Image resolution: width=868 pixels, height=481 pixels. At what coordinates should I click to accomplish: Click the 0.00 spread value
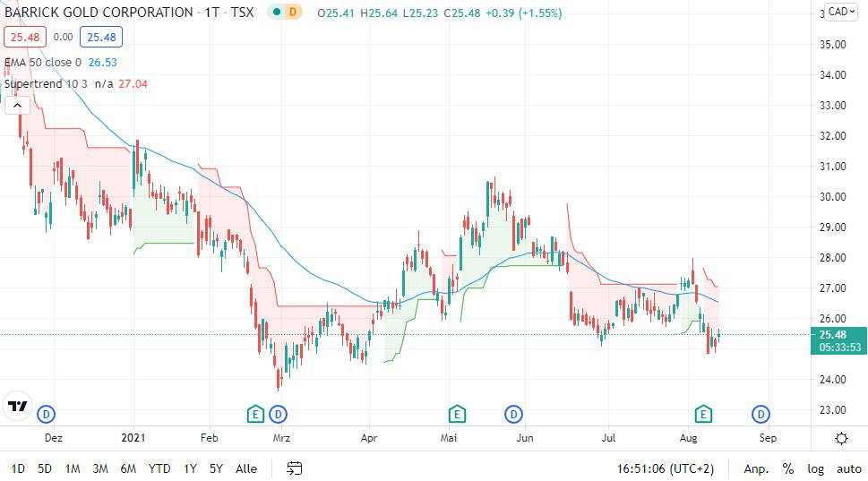63,37
